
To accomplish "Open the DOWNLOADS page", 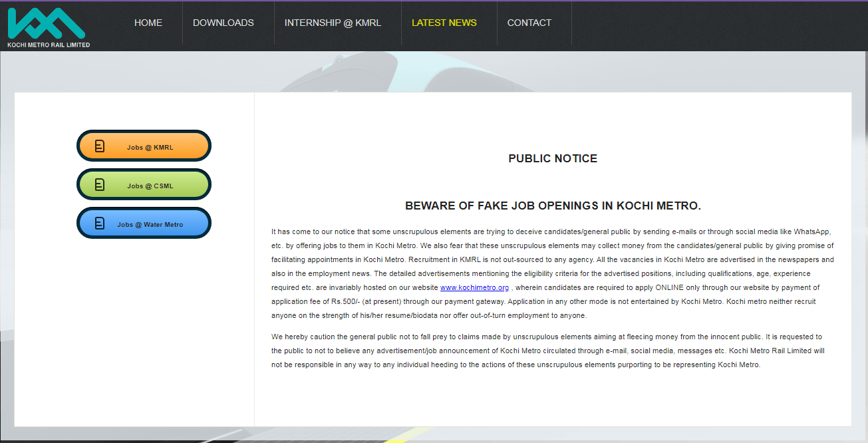I will tap(223, 22).
